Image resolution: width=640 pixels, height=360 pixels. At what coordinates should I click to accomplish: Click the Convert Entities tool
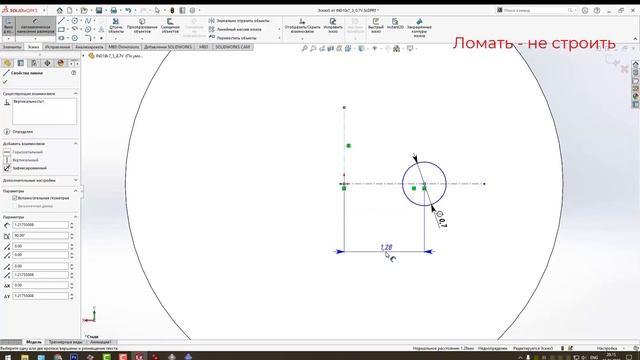pos(142,25)
